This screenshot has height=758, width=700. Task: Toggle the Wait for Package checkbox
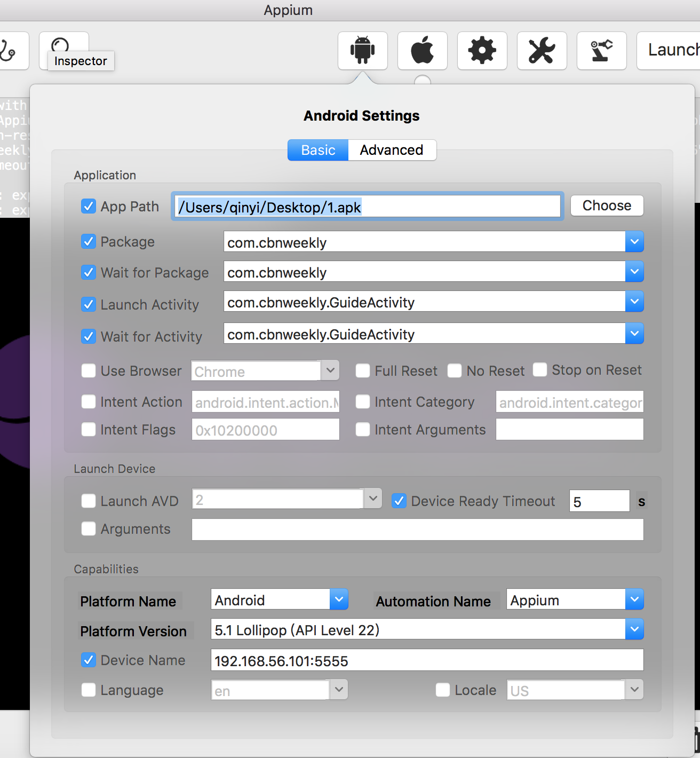[89, 272]
